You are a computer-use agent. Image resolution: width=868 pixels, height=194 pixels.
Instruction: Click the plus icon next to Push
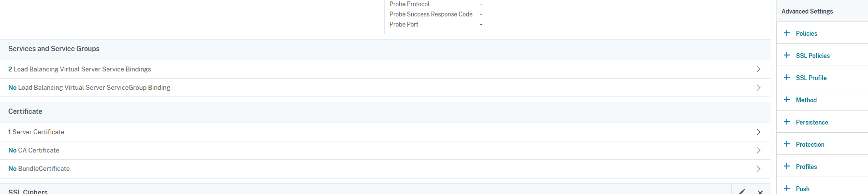(x=787, y=189)
